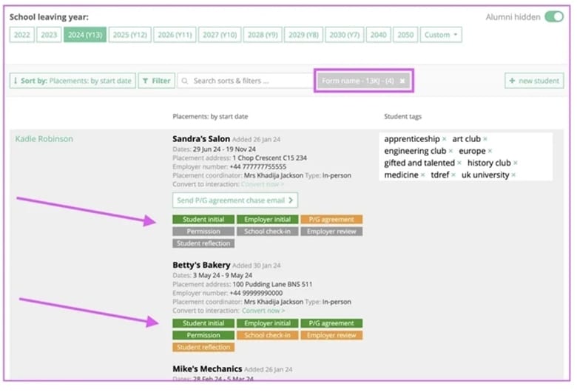Click the Student tags column header
577x392 pixels.
click(x=403, y=117)
